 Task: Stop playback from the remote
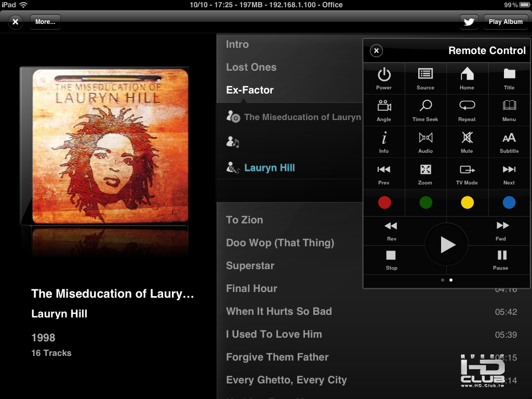pos(391,260)
